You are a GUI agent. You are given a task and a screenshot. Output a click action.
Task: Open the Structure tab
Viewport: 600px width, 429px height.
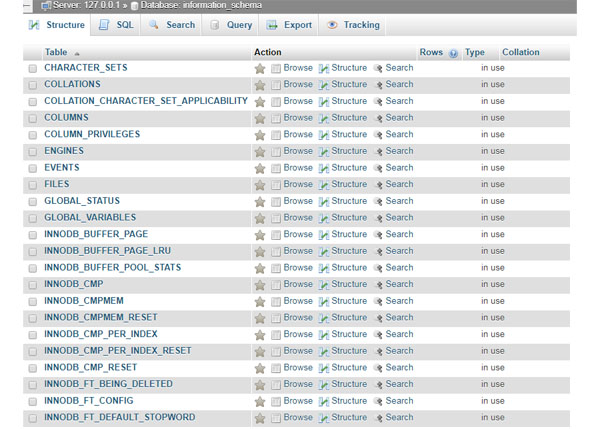57,25
